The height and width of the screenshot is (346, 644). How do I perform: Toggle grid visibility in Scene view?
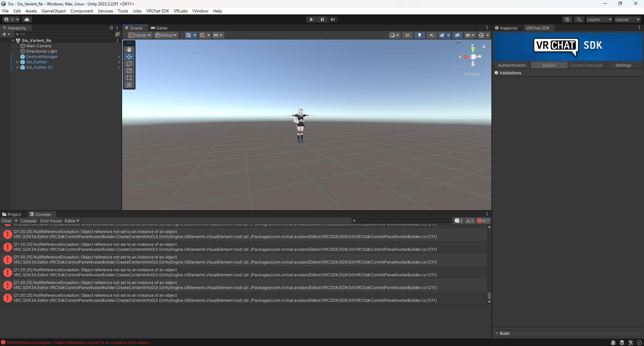[189, 35]
